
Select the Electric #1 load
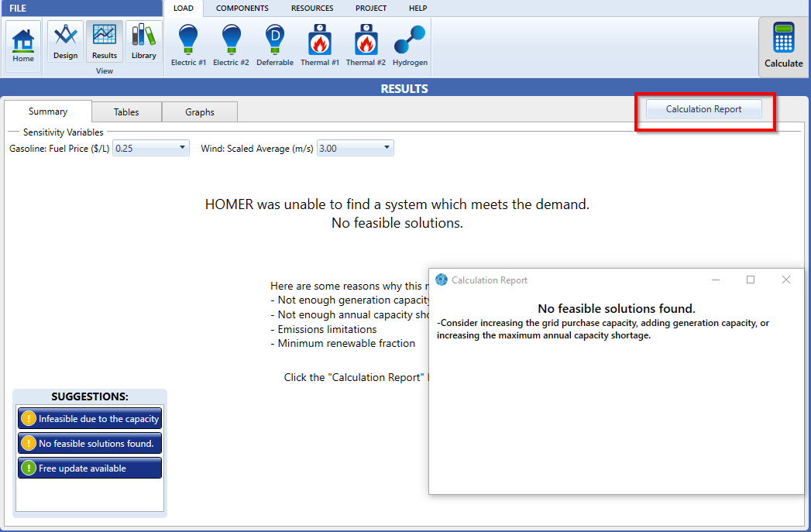click(x=188, y=45)
